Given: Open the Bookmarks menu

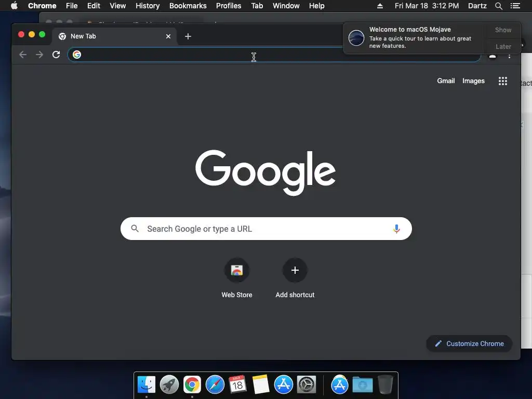Looking at the screenshot, I should click(x=188, y=6).
